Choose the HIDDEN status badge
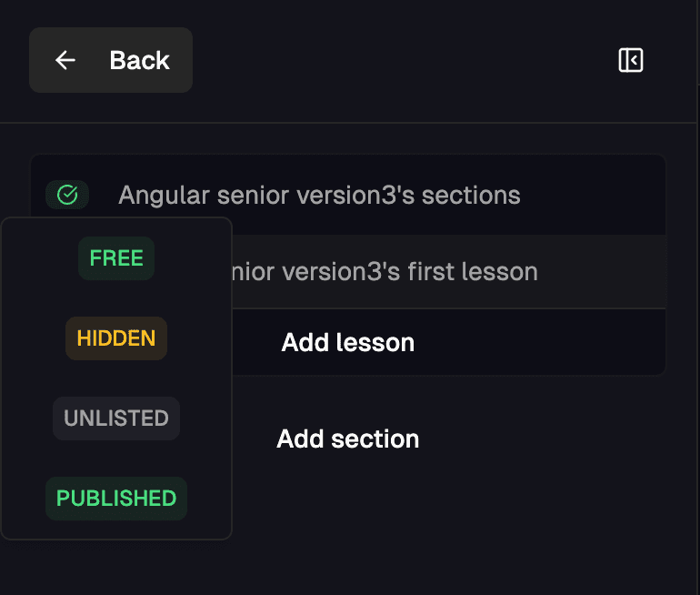 (x=116, y=338)
